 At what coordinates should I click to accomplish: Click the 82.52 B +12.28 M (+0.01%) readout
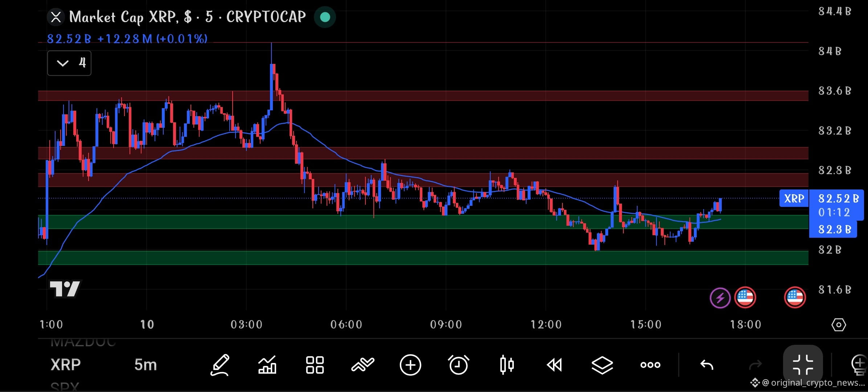click(127, 38)
